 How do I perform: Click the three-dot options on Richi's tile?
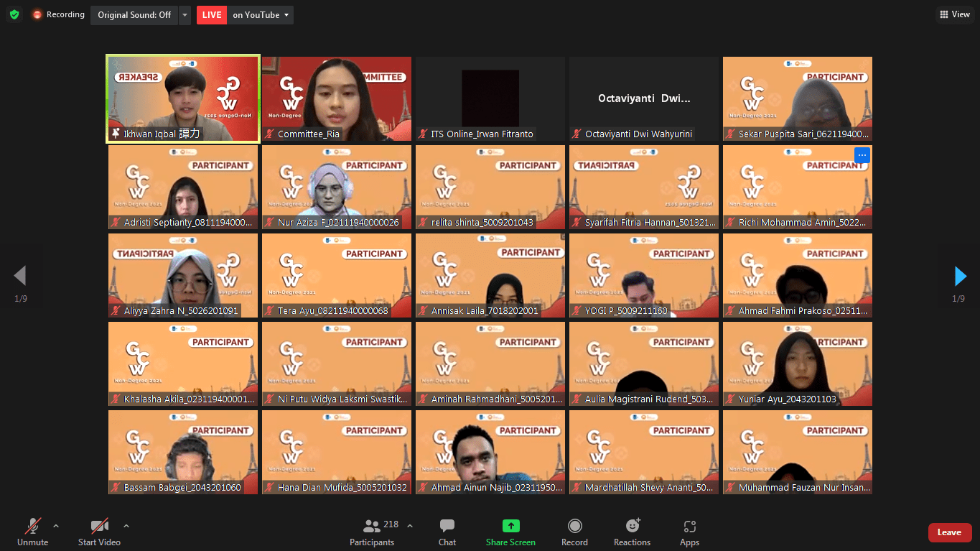pyautogui.click(x=862, y=154)
